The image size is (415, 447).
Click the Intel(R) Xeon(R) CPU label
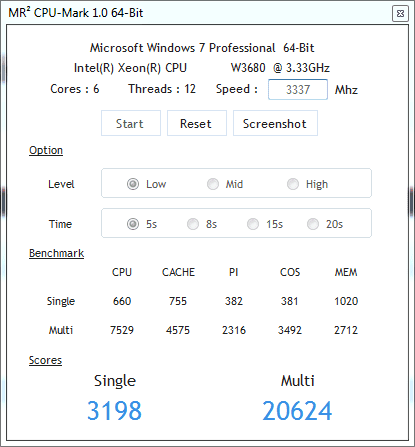point(130,68)
